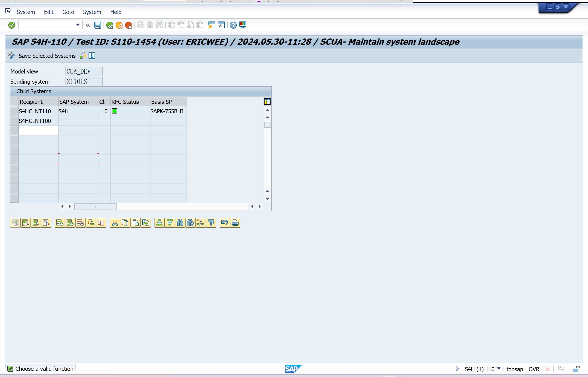Click the Undo icon in the table toolbar
The image size is (588, 377).
[x=225, y=223]
